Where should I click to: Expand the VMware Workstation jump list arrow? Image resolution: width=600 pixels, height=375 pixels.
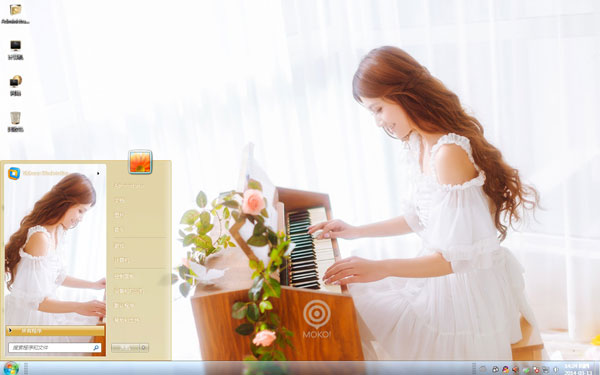98,173
